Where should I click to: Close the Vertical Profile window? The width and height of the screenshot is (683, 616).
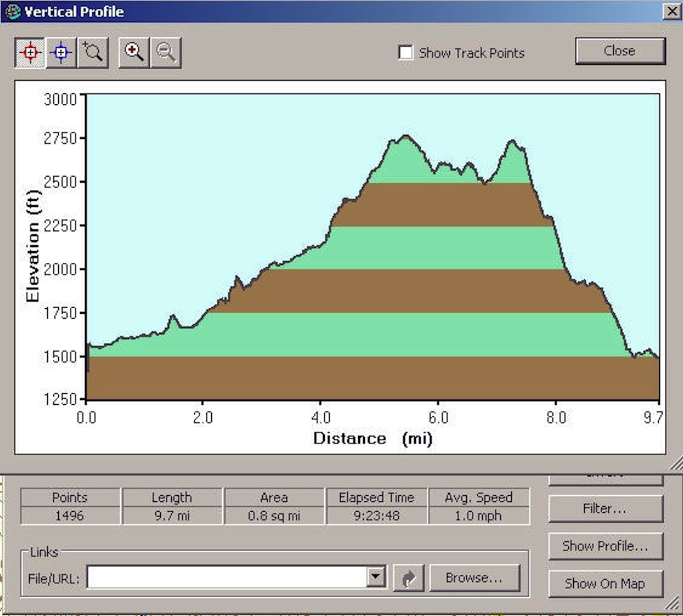[672, 11]
